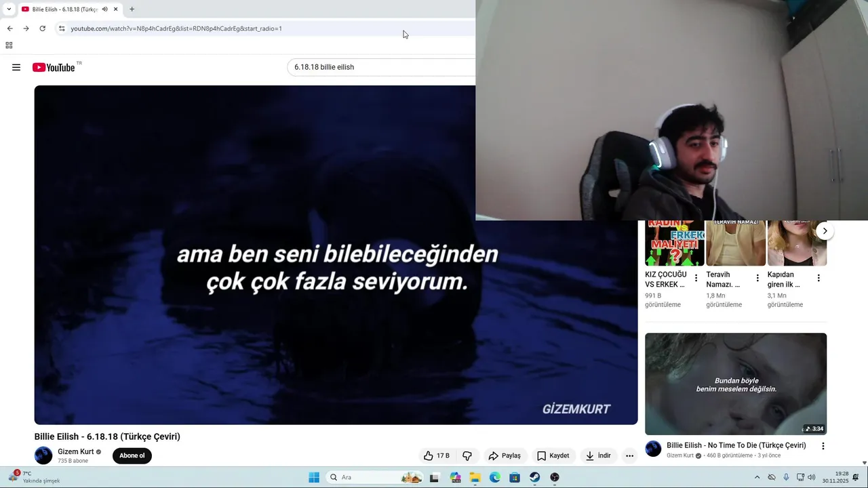Open the YouTube hamburger guide menu
Screen dimensions: 868x488
point(16,67)
